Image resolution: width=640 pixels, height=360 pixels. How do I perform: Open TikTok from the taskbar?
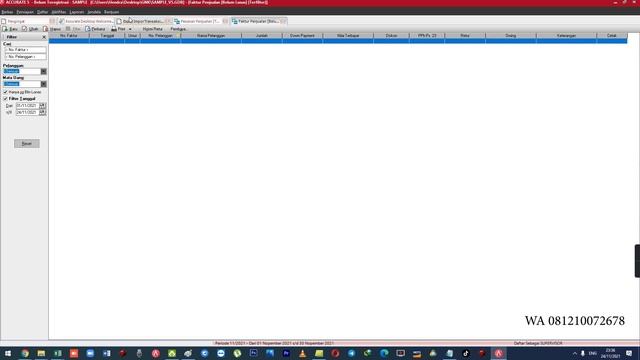[466, 353]
